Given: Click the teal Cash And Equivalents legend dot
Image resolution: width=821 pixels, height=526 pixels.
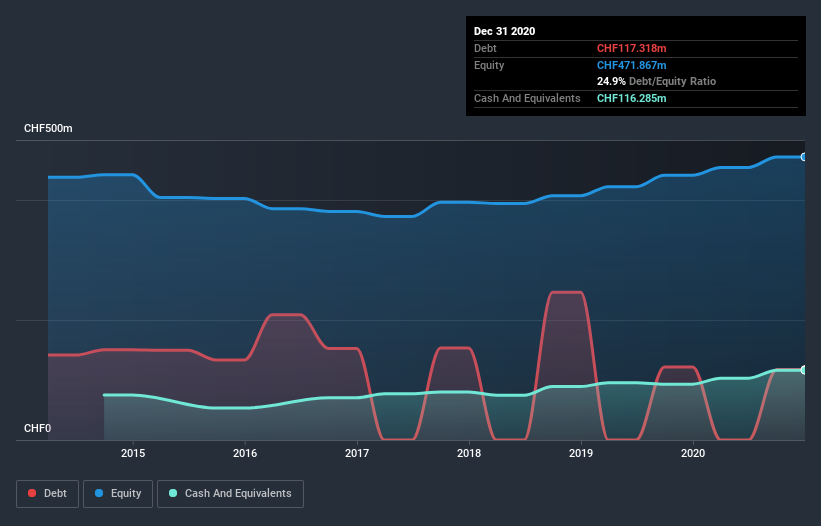Looking at the screenshot, I should [173, 493].
